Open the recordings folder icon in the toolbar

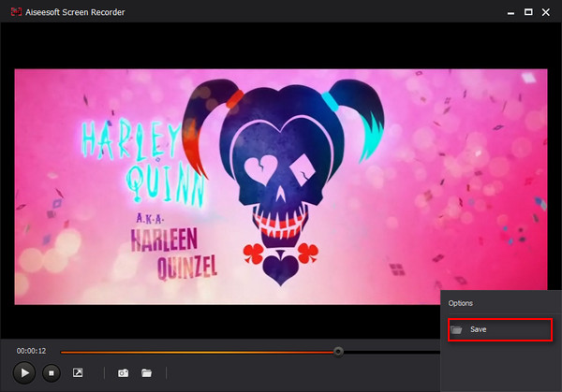(146, 373)
